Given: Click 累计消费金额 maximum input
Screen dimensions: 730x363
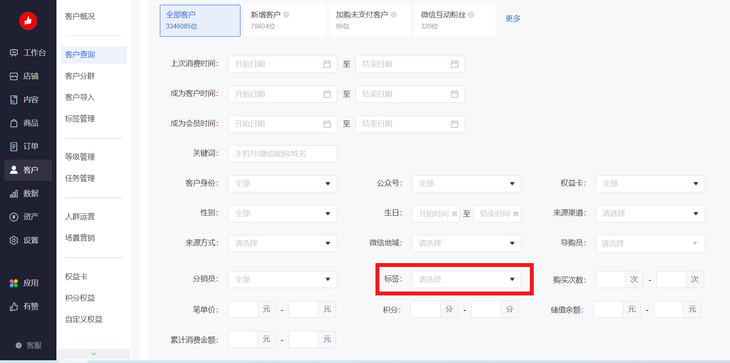Looking at the screenshot, I should click(304, 339).
